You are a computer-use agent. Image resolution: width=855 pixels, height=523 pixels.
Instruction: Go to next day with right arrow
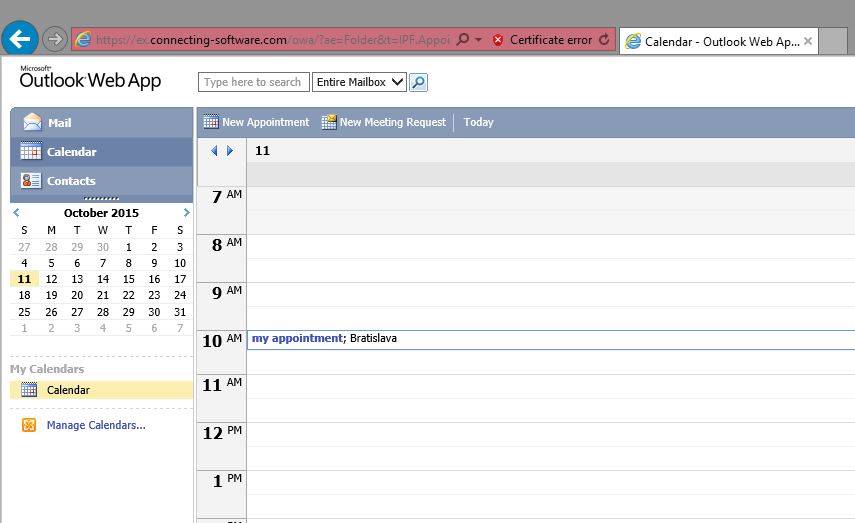(x=230, y=151)
